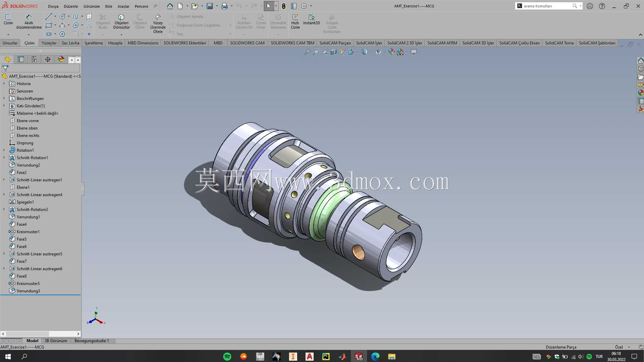Toggle the Çizim sketch mode button

pyautogui.click(x=8, y=20)
